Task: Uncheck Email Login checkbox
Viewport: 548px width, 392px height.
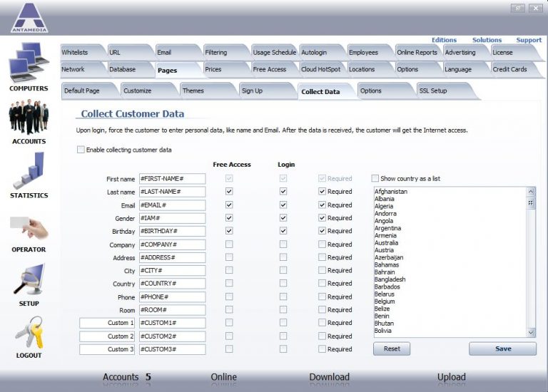Action: coord(283,205)
